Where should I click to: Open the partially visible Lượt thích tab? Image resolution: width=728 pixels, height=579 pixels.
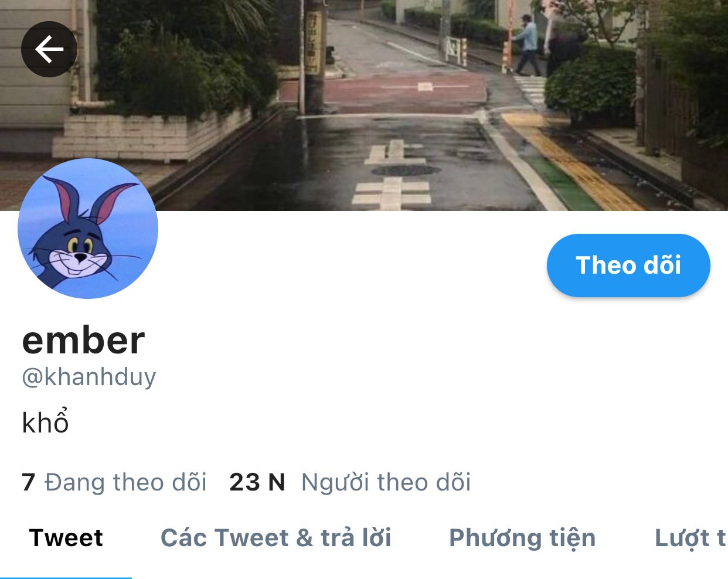[x=690, y=538]
